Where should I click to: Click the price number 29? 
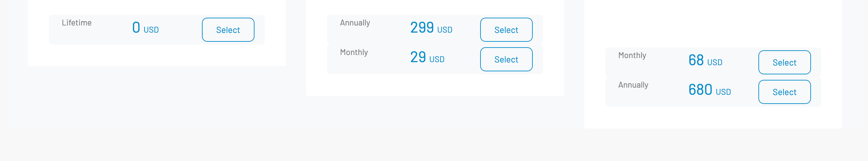[418, 57]
